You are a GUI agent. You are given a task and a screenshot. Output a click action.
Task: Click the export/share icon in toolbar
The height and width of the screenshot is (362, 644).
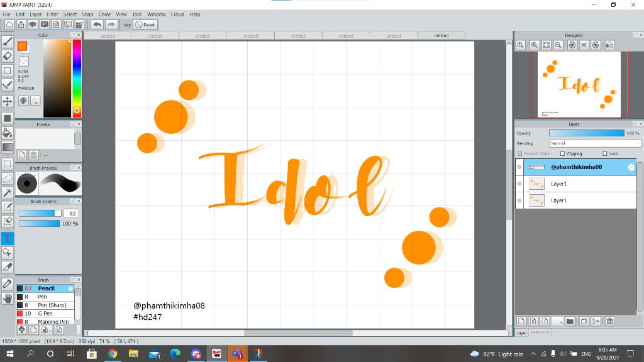pyautogui.click(x=21, y=25)
